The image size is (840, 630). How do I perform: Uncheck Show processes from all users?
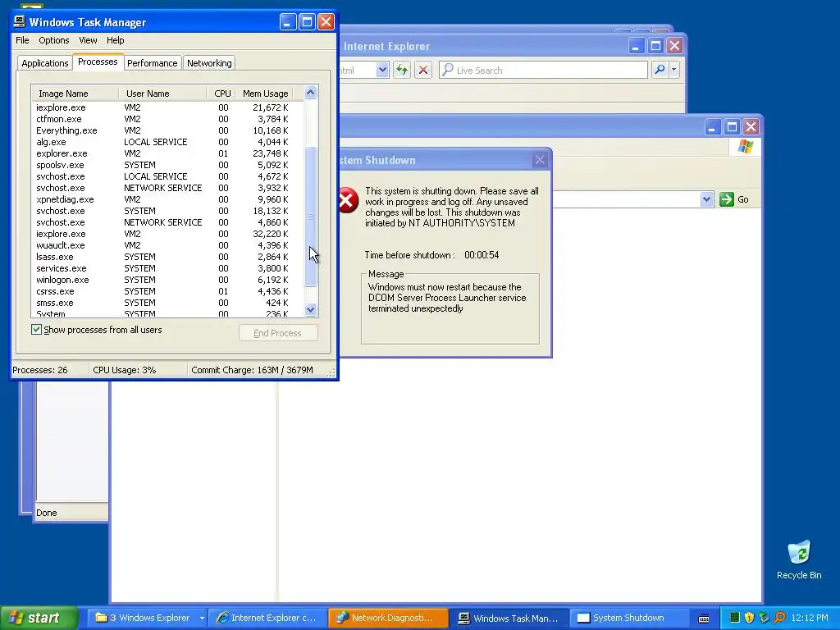point(36,330)
